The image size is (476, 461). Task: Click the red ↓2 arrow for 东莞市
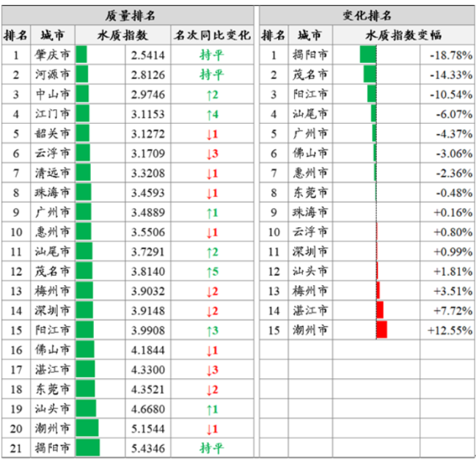211,389
